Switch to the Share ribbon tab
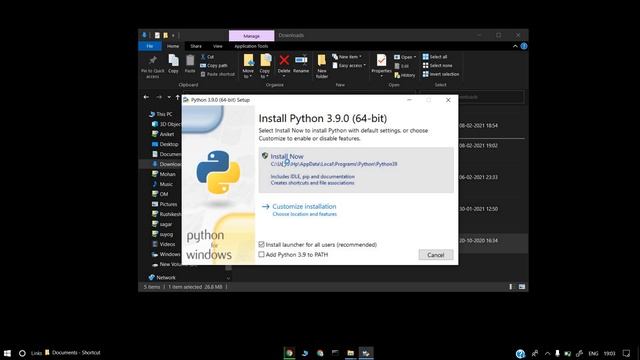640x360 pixels. tap(196, 46)
